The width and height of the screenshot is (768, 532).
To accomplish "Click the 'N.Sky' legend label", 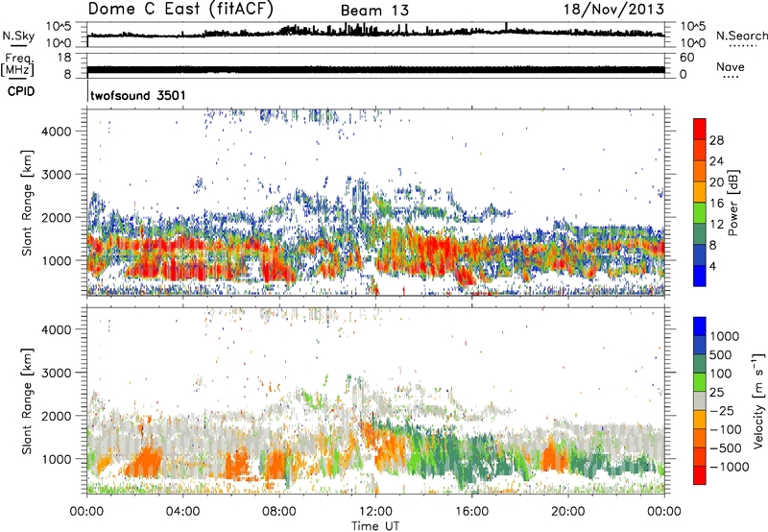I will point(18,36).
